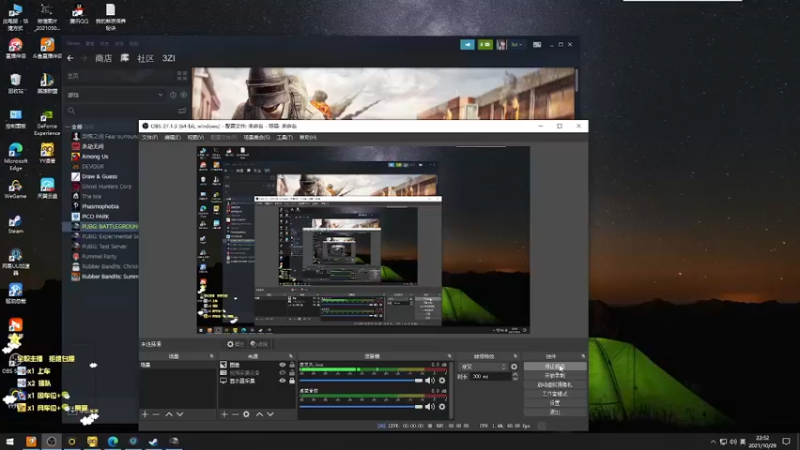Undock the scenes panel via header icon
The width and height of the screenshot is (800, 450).
(x=211, y=356)
